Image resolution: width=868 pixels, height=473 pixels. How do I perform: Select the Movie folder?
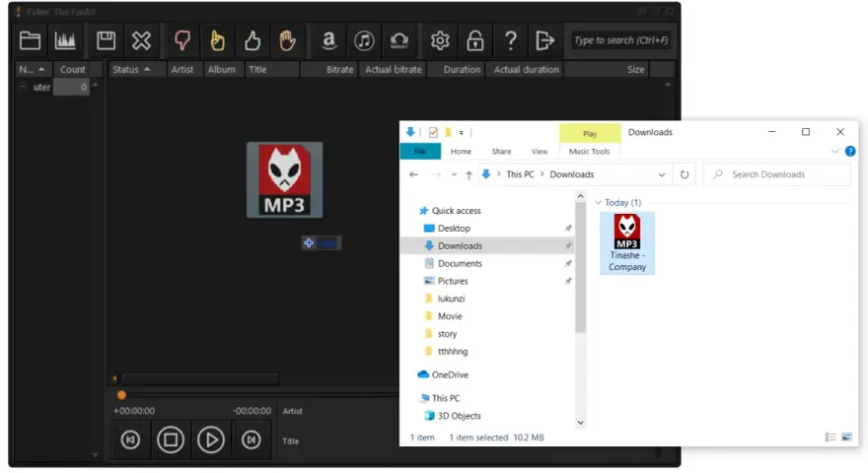click(x=450, y=316)
